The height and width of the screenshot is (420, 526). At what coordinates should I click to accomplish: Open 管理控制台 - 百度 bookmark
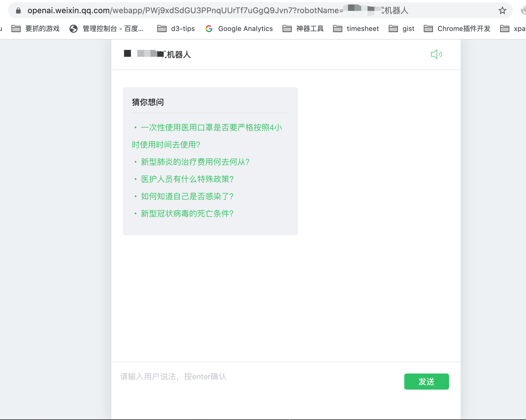point(107,29)
